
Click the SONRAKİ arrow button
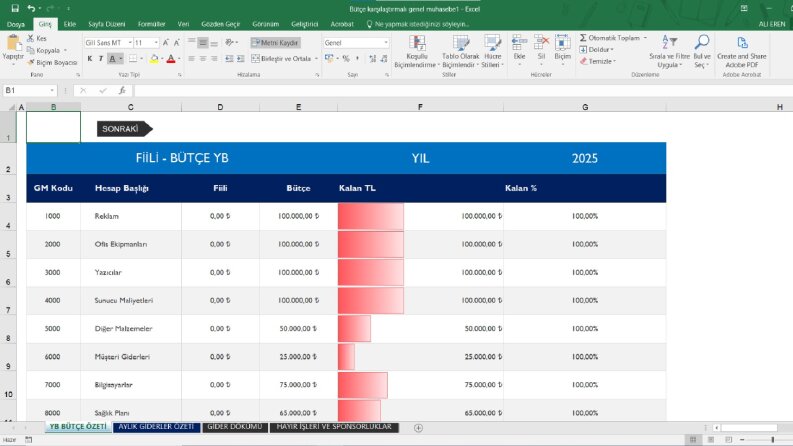[124, 129]
